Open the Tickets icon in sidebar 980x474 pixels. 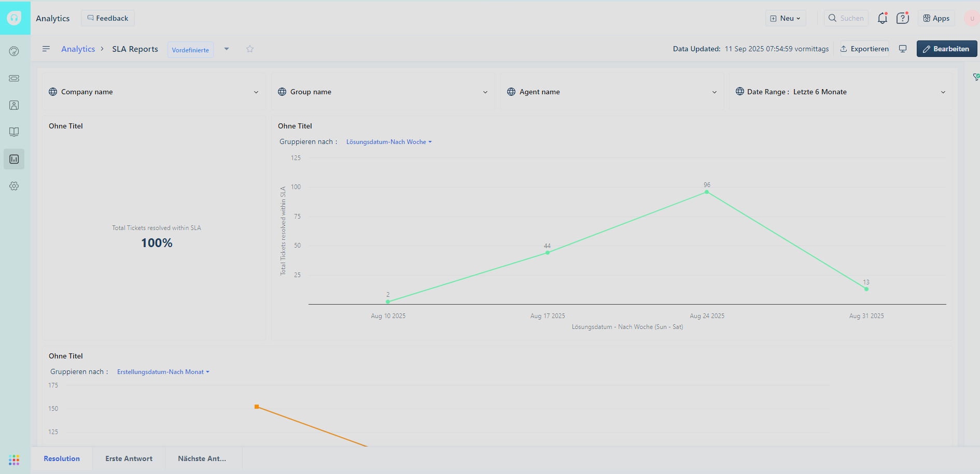click(x=14, y=78)
